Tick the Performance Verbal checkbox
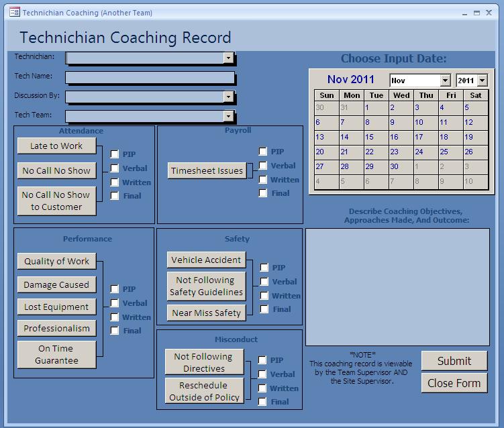This screenshot has width=504, height=428. [x=115, y=303]
